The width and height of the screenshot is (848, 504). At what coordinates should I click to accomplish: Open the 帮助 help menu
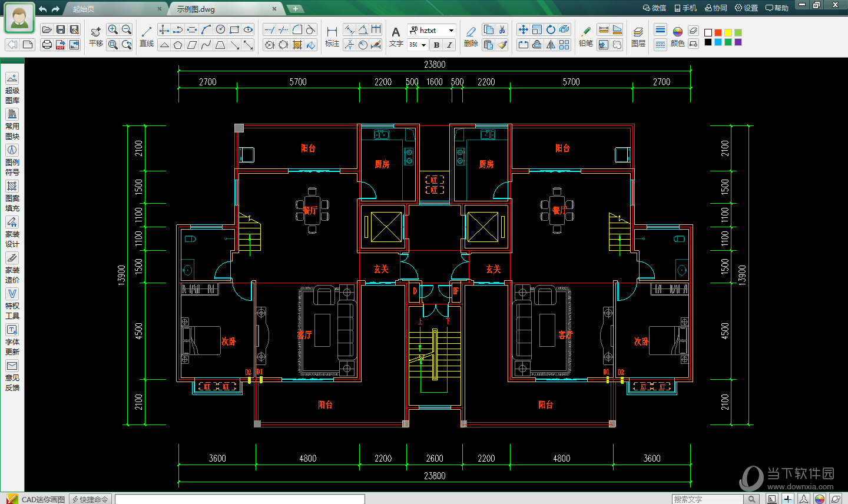(x=777, y=8)
